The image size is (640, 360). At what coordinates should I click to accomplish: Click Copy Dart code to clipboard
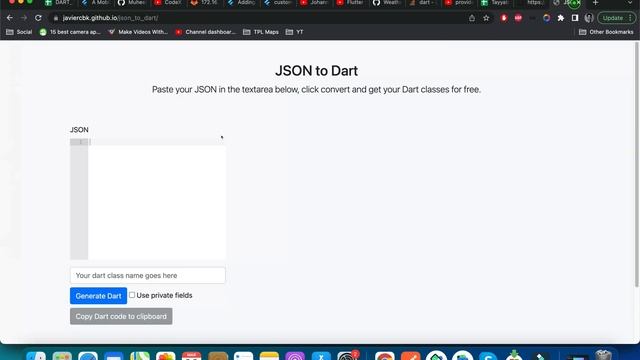point(121,316)
